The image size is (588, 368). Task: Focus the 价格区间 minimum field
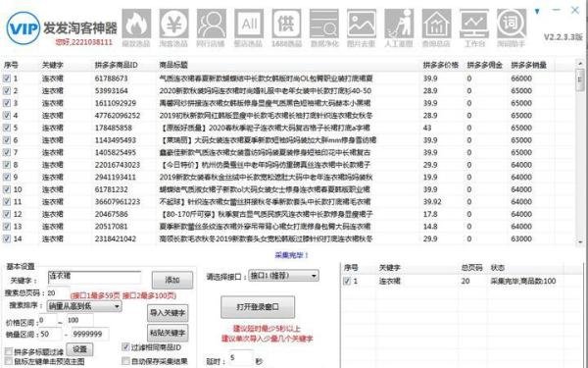[47, 320]
